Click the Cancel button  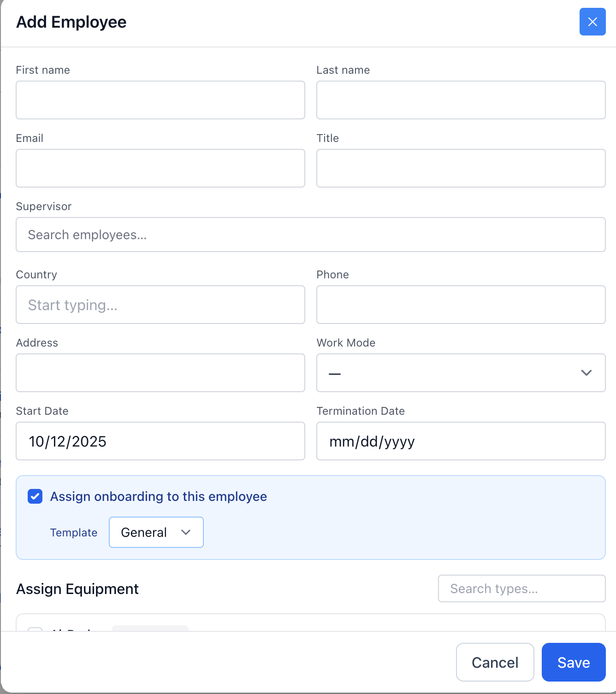495,662
